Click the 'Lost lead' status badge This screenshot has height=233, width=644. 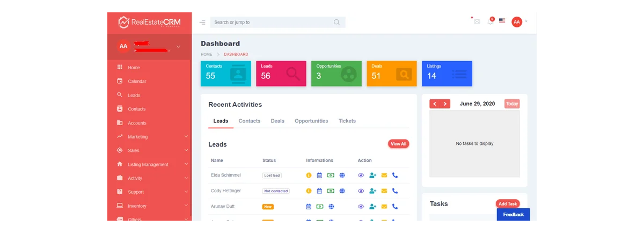tap(272, 176)
